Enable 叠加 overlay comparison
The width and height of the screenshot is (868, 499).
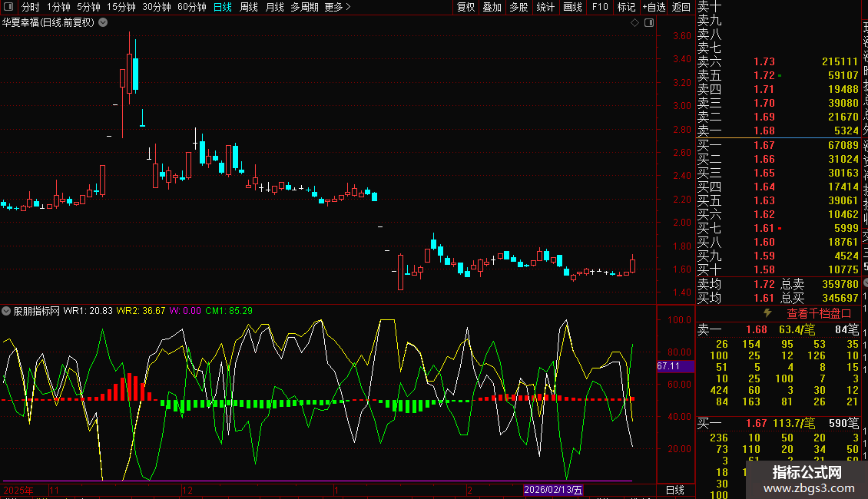coord(492,7)
